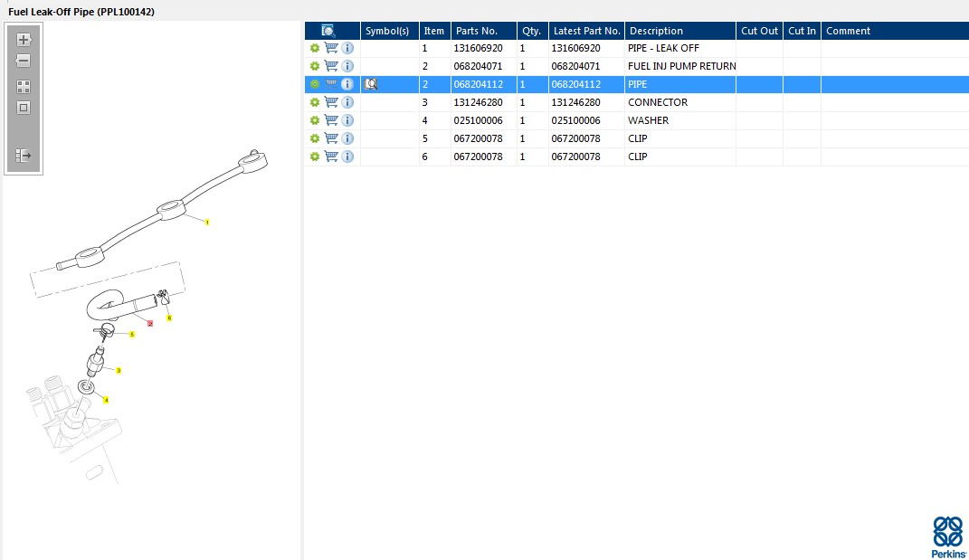The image size is (969, 560).
Task: Click the Comment column header
Action: tap(895, 31)
